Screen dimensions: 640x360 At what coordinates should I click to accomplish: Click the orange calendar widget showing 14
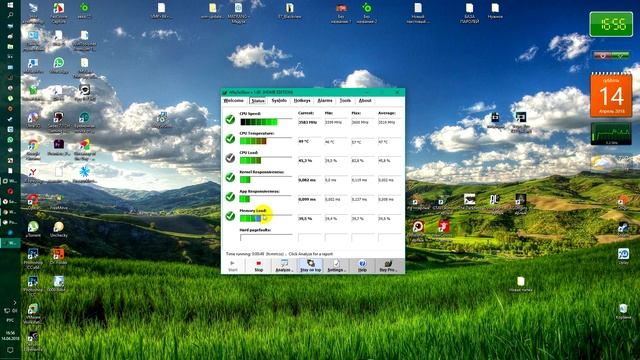click(x=611, y=95)
